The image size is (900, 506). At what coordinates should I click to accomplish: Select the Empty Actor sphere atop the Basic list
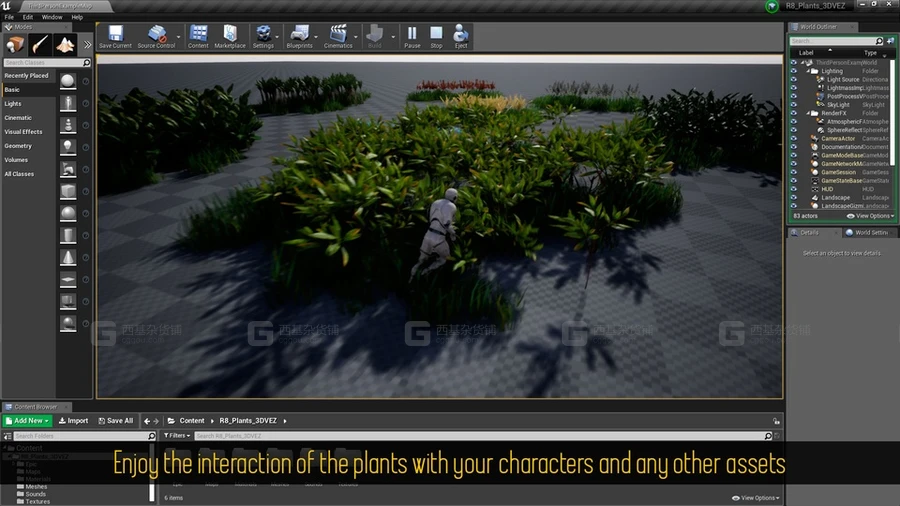point(68,81)
